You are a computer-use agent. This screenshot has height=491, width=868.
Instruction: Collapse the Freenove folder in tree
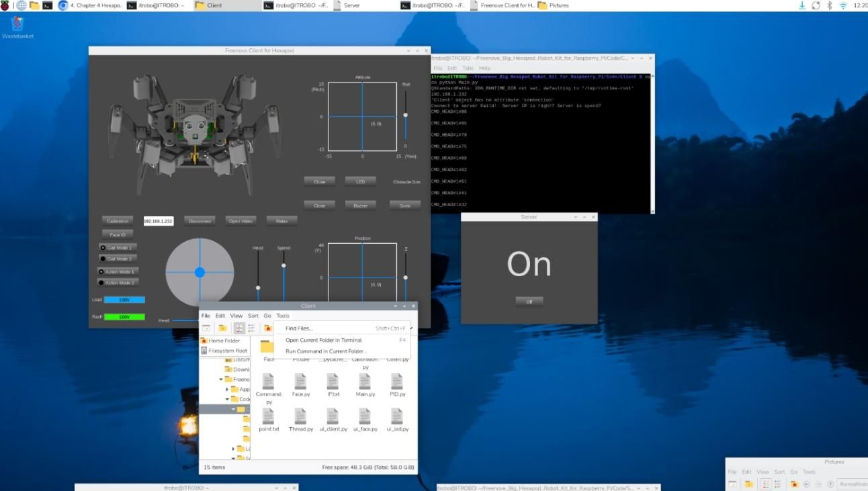pos(221,380)
